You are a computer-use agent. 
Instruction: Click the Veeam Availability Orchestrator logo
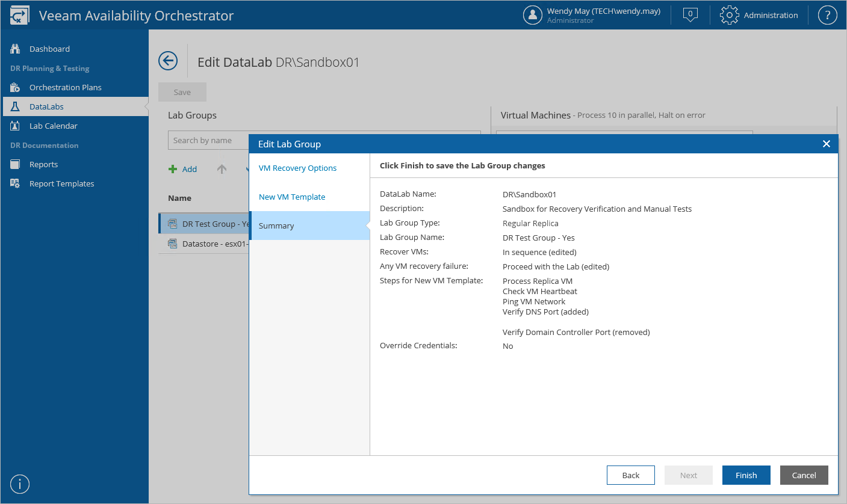(19, 16)
